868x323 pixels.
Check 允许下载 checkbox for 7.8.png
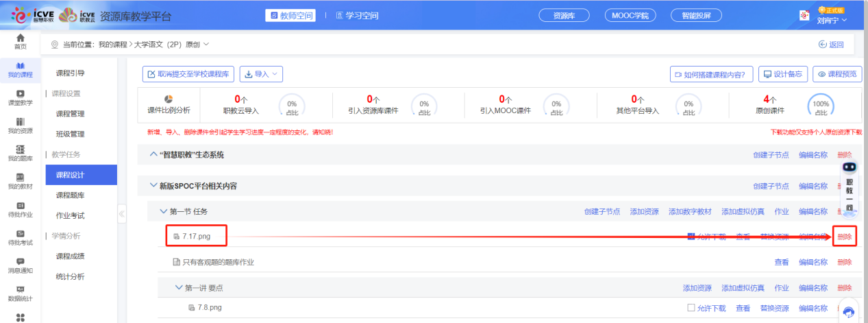point(691,308)
